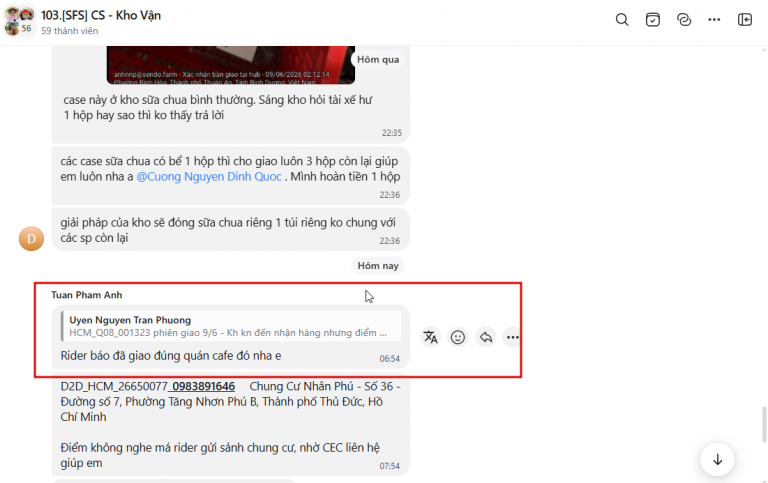Image resolution: width=768 pixels, height=483 pixels.
Task: Open the orange D user avatar
Action: [x=31, y=239]
